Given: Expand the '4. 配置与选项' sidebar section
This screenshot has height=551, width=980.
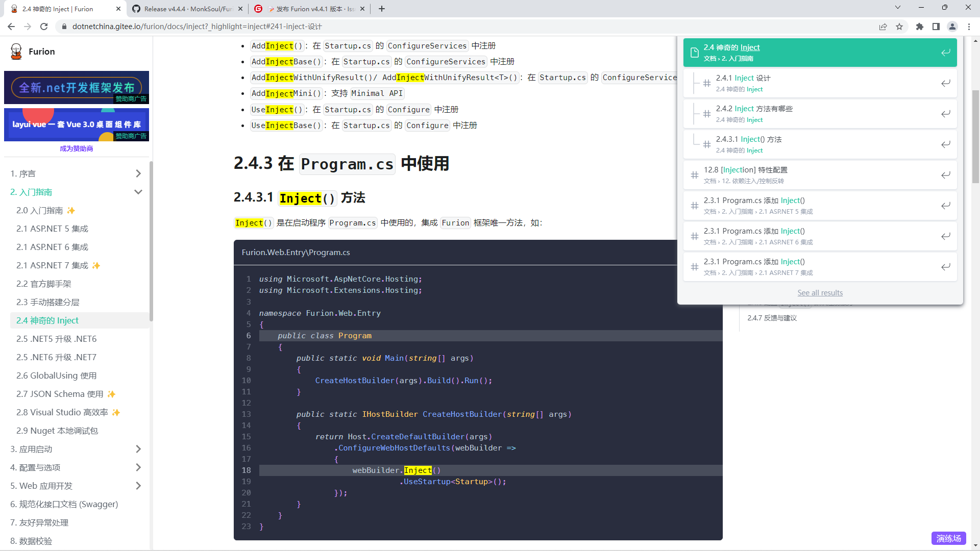Looking at the screenshot, I should pyautogui.click(x=138, y=467).
